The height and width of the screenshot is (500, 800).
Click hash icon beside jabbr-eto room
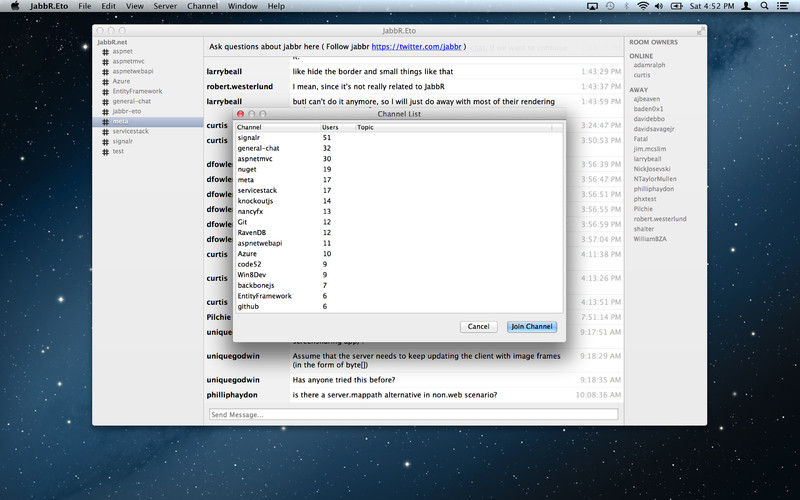pos(106,111)
